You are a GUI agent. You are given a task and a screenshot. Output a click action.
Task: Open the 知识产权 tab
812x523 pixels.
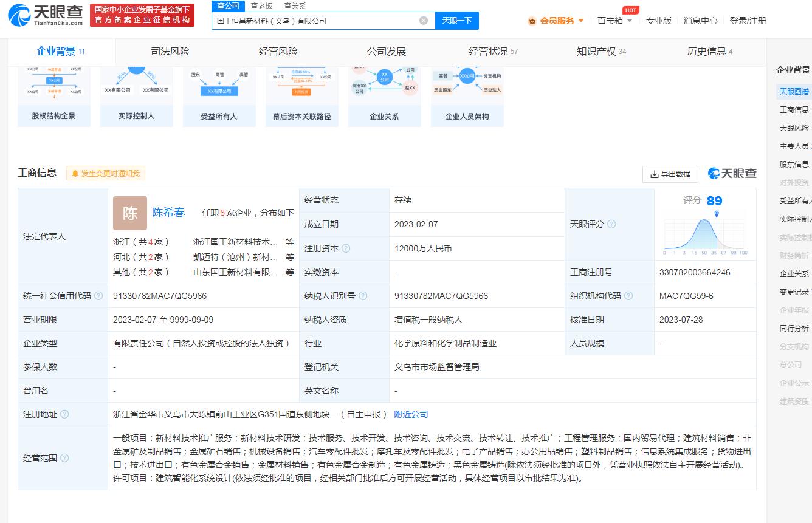tap(602, 51)
